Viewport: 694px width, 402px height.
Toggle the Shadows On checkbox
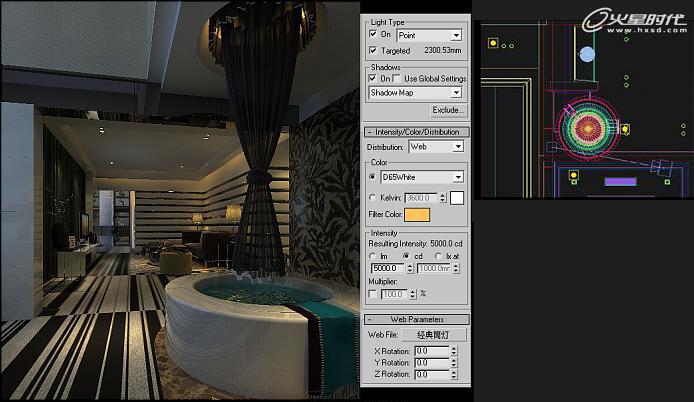pyautogui.click(x=373, y=78)
